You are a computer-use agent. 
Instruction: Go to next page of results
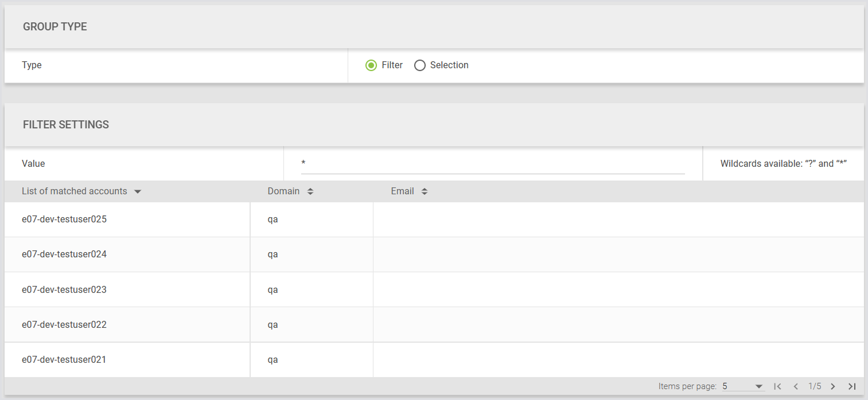pyautogui.click(x=833, y=386)
